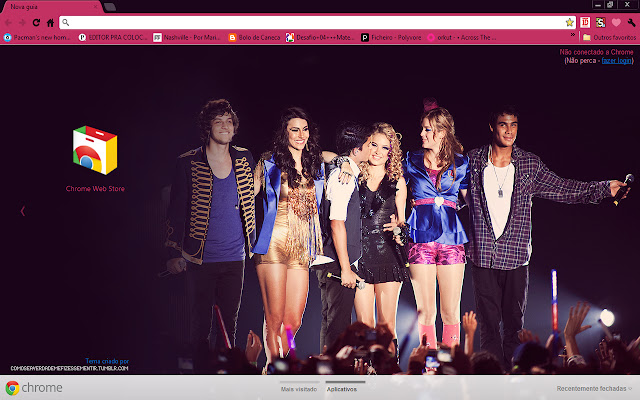Expand the Recentemente fechadas menu
Image resolution: width=640 pixels, height=400 pixels.
[594, 389]
